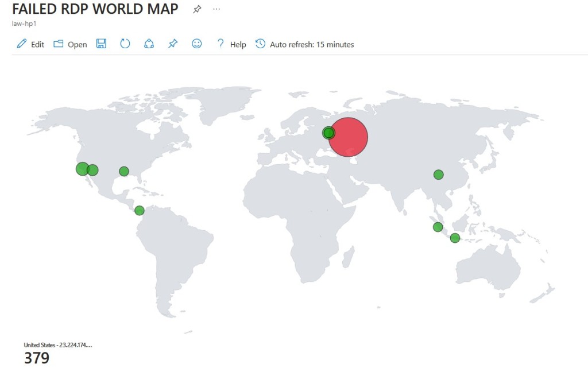The height and width of the screenshot is (372, 588).
Task: Select the green bubble over Texas
Action: coord(124,171)
